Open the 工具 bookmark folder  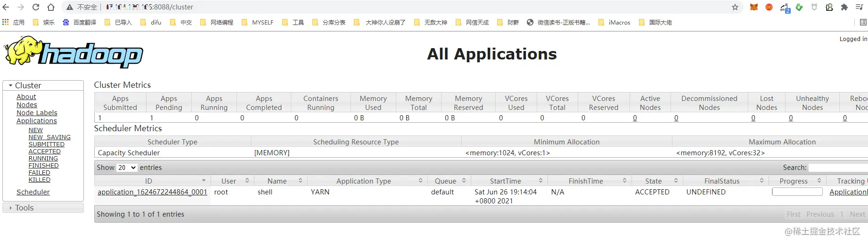coord(293,22)
